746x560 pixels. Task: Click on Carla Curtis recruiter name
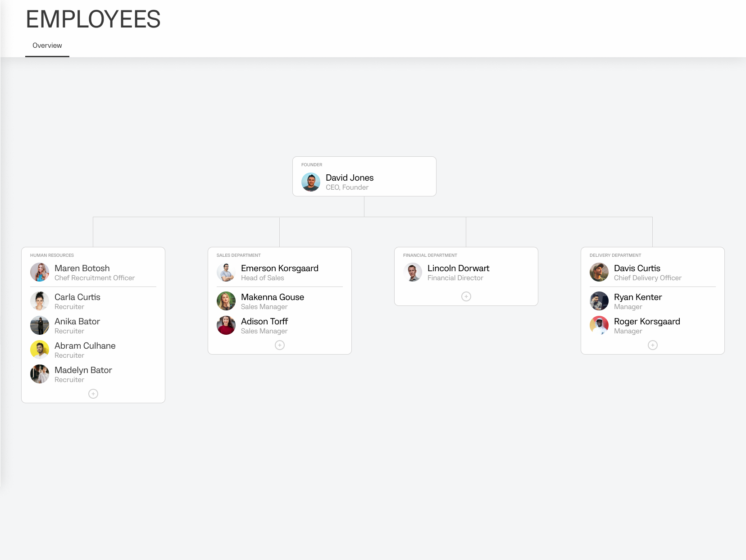point(77,297)
